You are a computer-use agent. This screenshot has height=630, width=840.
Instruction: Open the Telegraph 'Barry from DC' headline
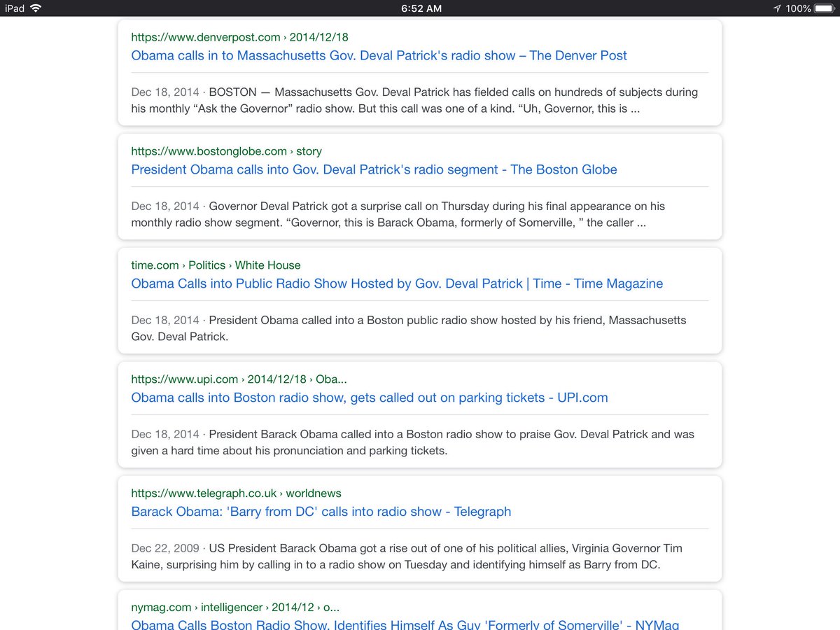[x=321, y=512]
